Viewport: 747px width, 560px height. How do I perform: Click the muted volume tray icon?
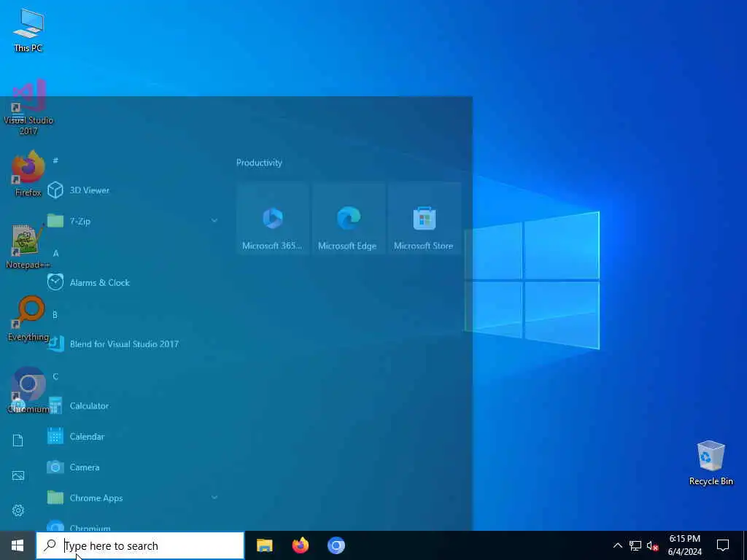(652, 545)
